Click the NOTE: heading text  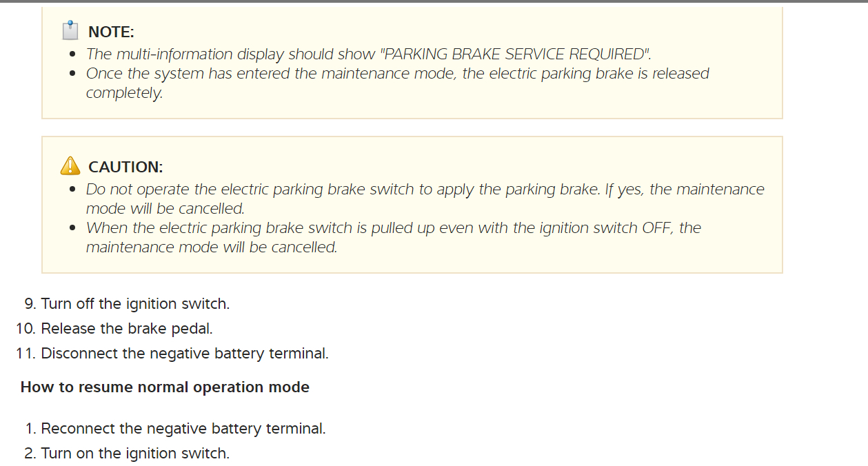coord(111,32)
